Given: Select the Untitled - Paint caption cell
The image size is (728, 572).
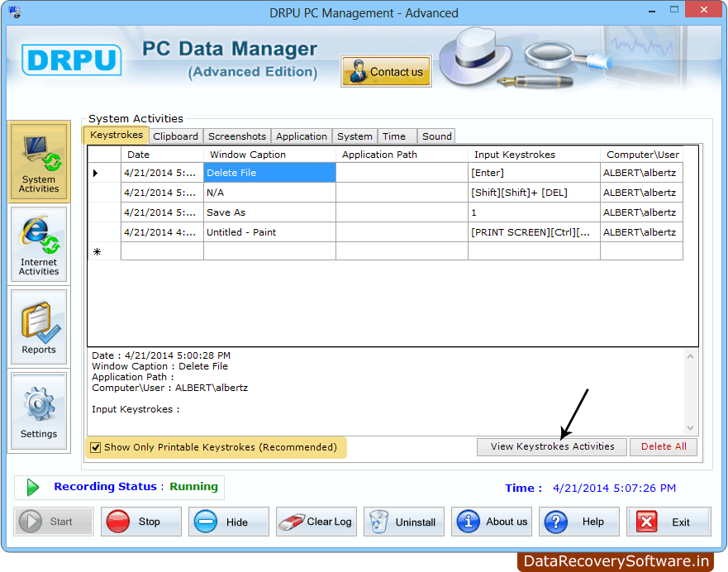Looking at the screenshot, I should click(x=269, y=232).
